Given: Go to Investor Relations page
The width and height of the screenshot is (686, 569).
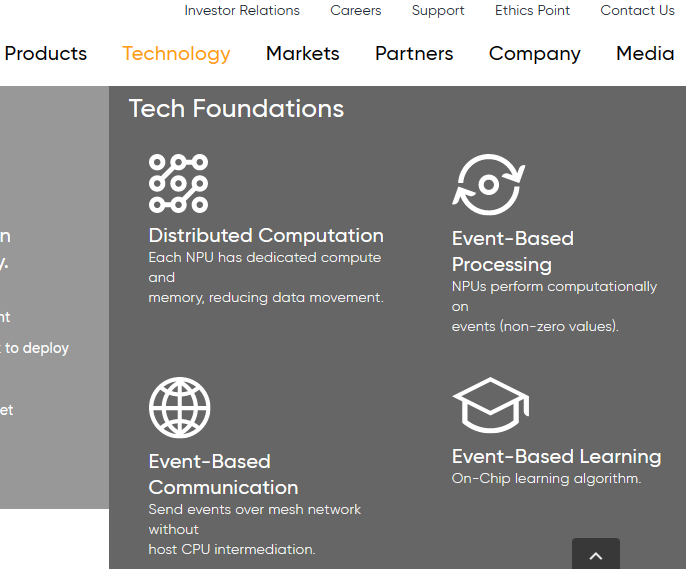Looking at the screenshot, I should click(242, 10).
